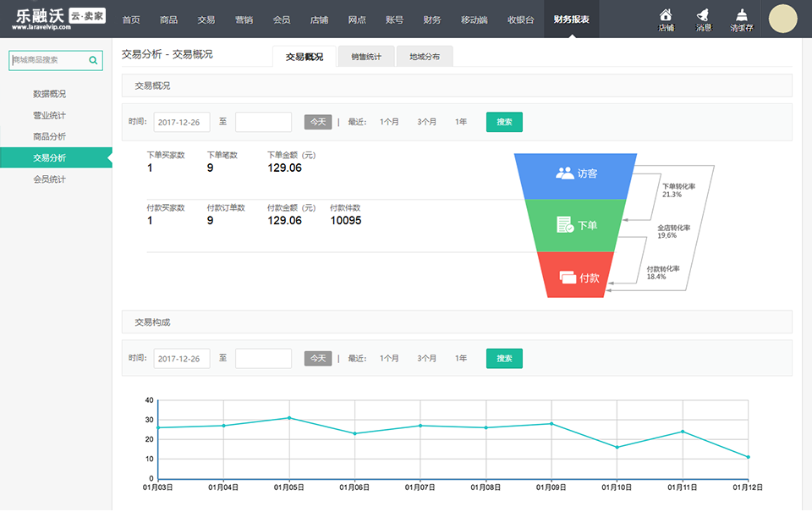Viewport: 812px width, 512px height.
Task: Open the 商品 menu
Action: 169,19
